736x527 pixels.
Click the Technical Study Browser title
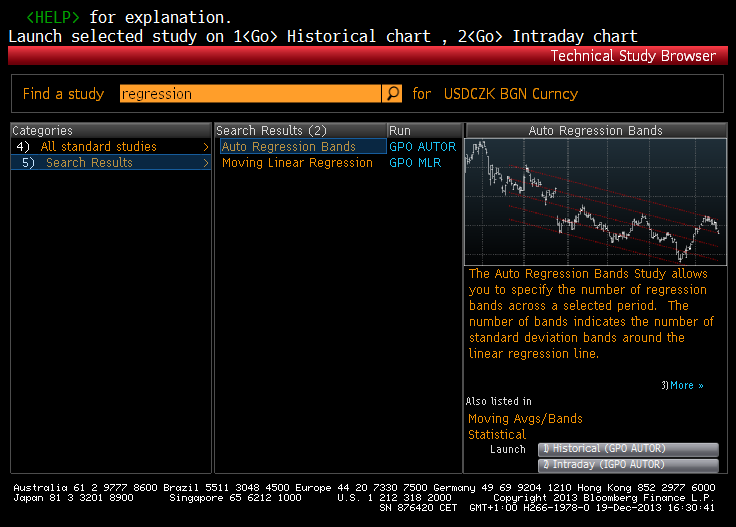coord(633,56)
